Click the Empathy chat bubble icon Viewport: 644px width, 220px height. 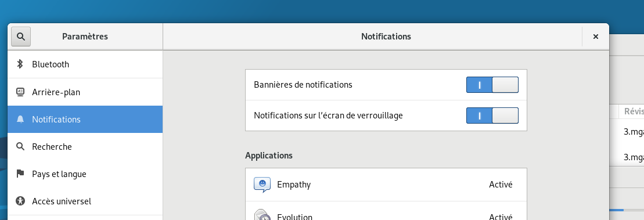point(262,185)
